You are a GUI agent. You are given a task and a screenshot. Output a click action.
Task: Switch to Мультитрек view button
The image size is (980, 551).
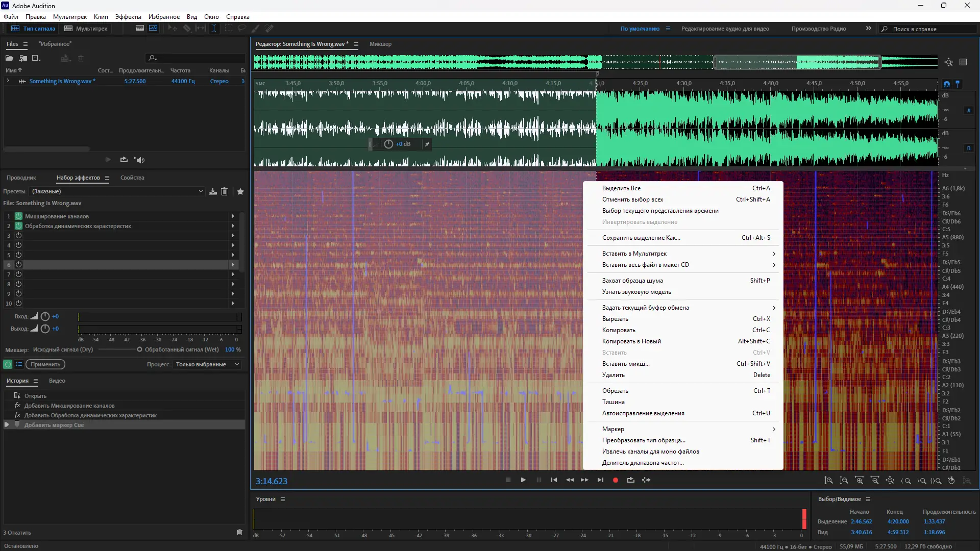(86, 29)
